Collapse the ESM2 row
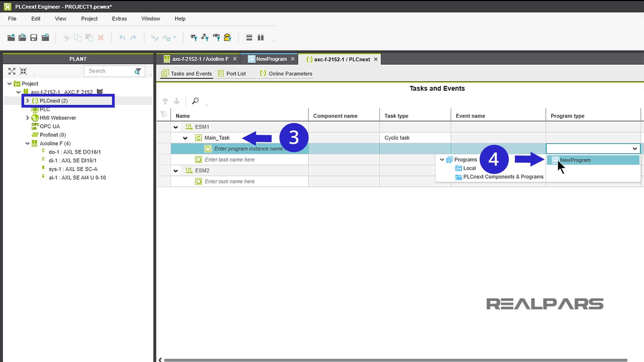This screenshot has height=362, width=644. click(176, 171)
